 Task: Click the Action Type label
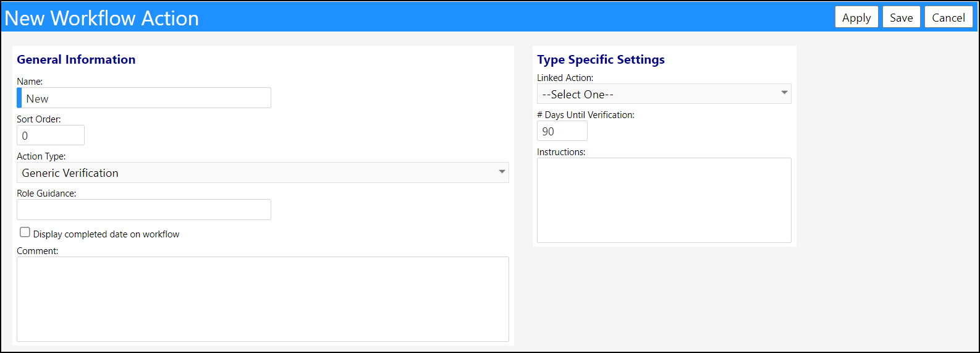(x=41, y=156)
